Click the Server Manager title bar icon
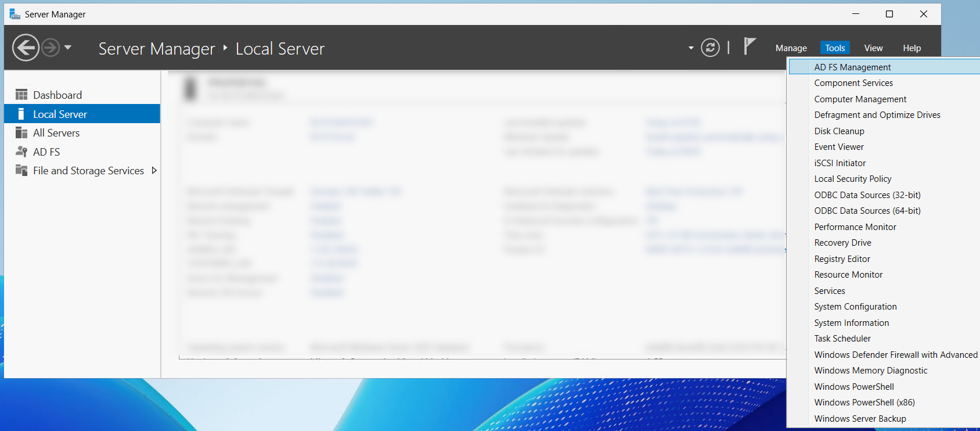Image resolution: width=980 pixels, height=431 pixels. click(x=15, y=14)
